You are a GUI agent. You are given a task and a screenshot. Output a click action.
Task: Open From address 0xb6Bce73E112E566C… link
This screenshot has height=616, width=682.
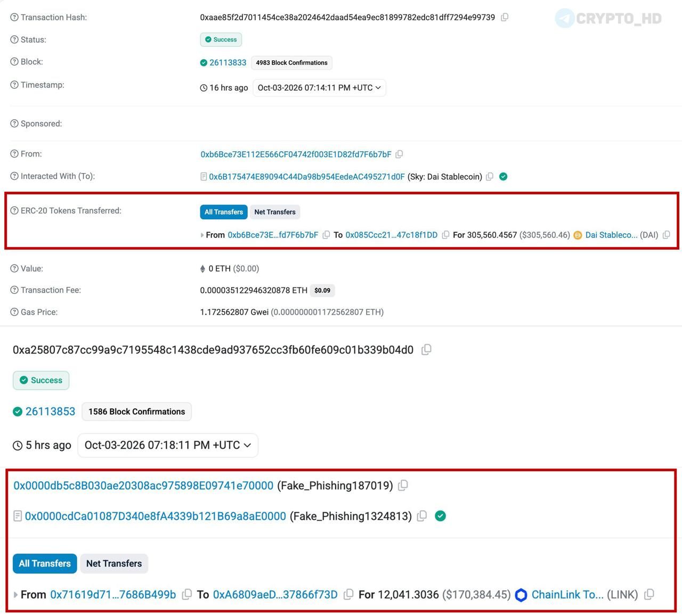point(296,154)
